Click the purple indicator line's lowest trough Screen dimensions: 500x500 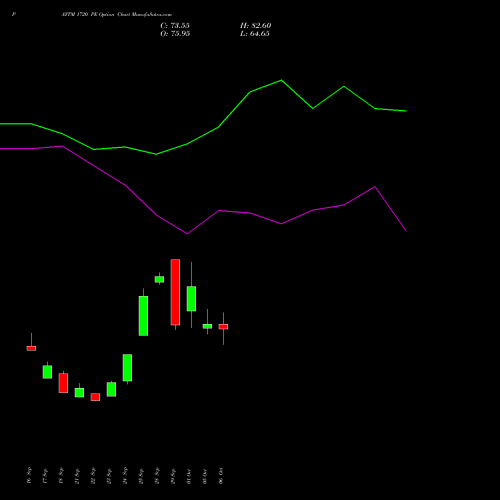pos(187,234)
